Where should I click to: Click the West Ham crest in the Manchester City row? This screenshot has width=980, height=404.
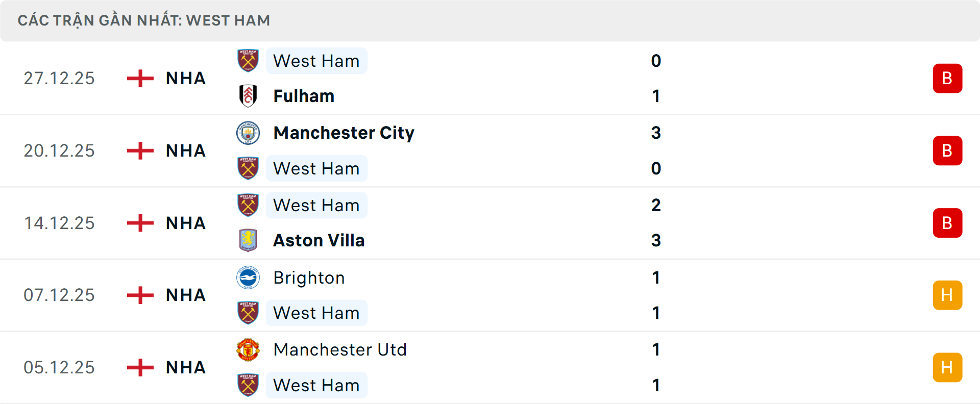pyautogui.click(x=248, y=168)
